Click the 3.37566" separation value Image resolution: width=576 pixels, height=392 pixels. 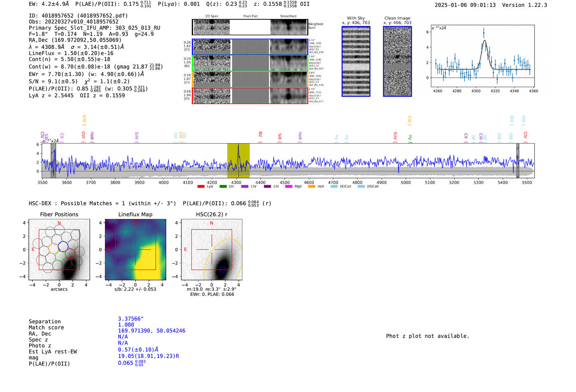click(x=130, y=319)
